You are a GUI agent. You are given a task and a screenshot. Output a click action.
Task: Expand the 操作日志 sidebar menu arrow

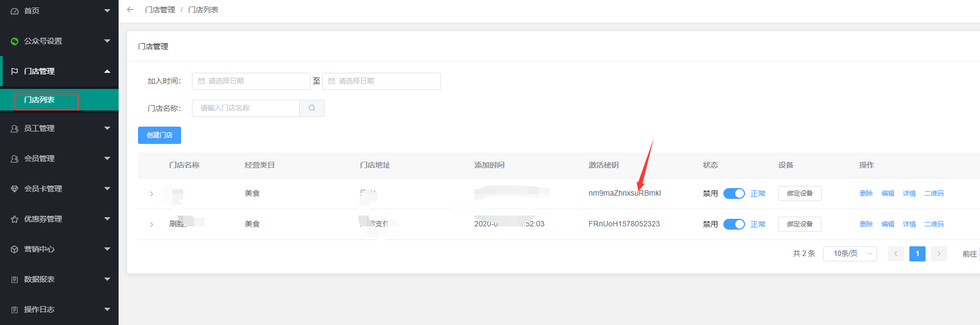point(107,309)
